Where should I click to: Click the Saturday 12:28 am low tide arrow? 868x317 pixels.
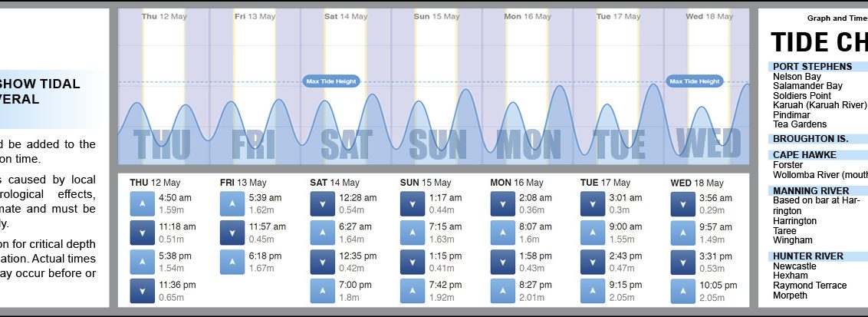pyautogui.click(x=321, y=203)
